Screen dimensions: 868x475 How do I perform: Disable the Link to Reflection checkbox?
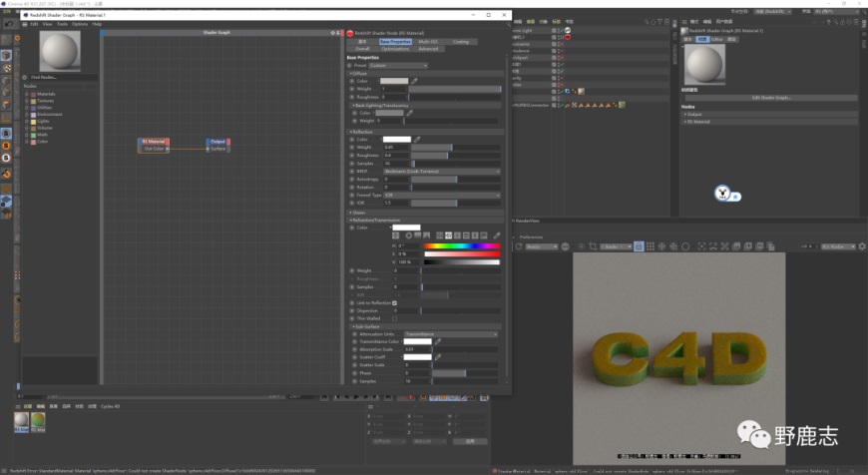[394, 302]
